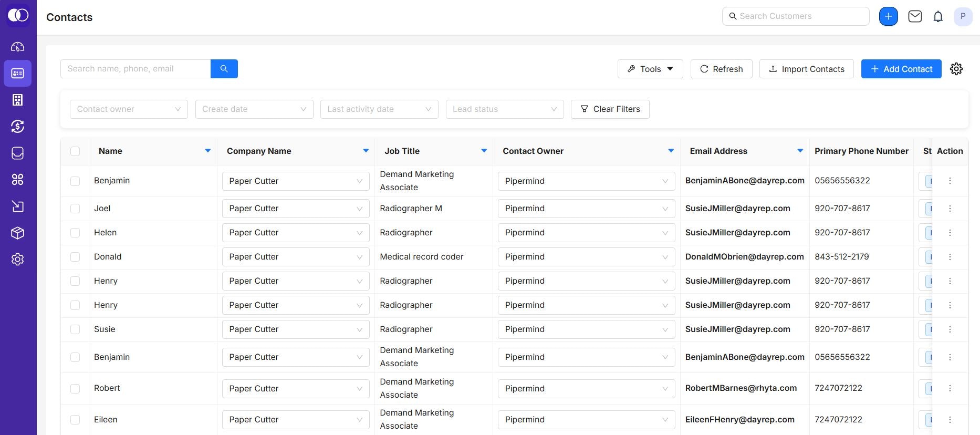980x435 pixels.
Task: Open action menu for Joel row
Action: click(x=950, y=209)
